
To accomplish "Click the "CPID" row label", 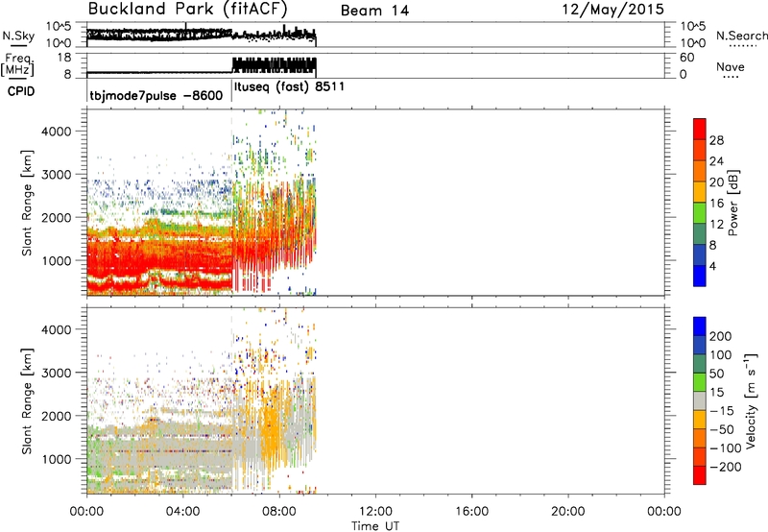I will pos(21,91).
